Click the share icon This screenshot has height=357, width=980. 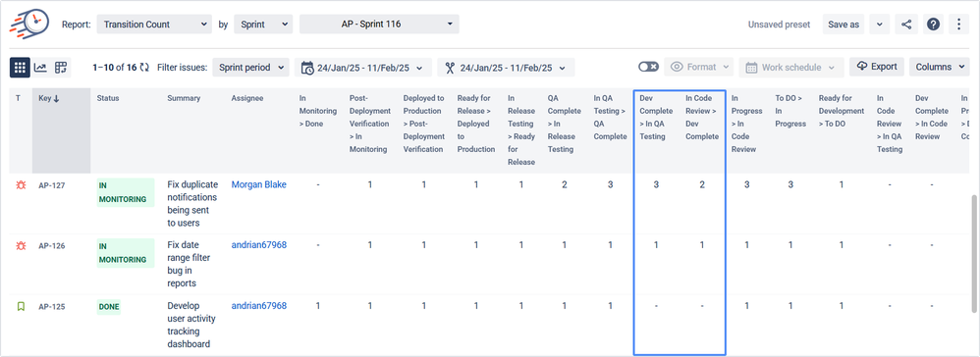(906, 25)
